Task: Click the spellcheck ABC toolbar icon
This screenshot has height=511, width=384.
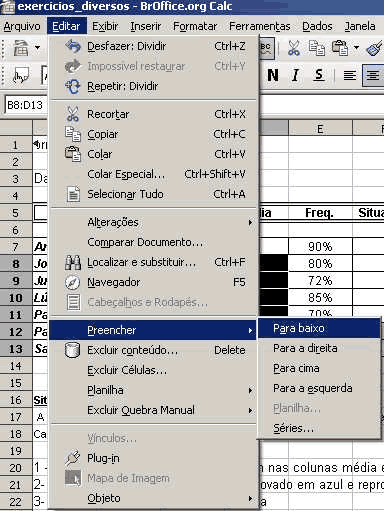Action: tap(266, 49)
